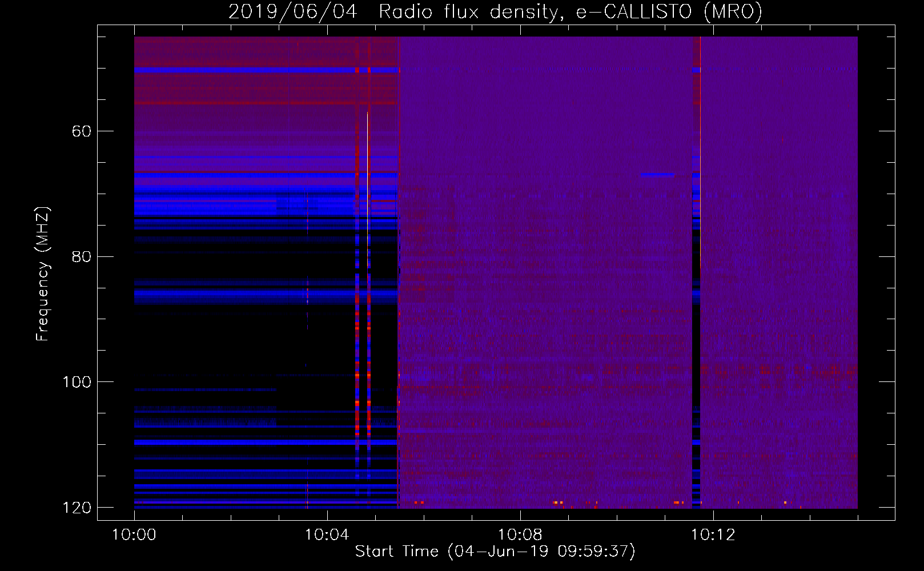Screen dimensions: 924x571
Task: Click the 10:00 time axis tick label
Action: (134, 534)
